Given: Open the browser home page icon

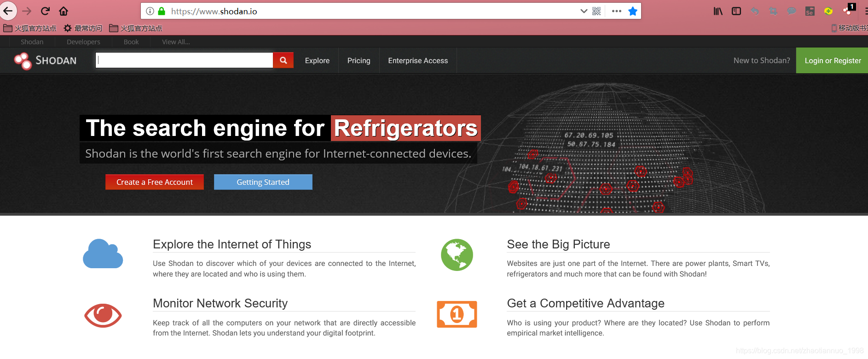Looking at the screenshot, I should click(64, 11).
